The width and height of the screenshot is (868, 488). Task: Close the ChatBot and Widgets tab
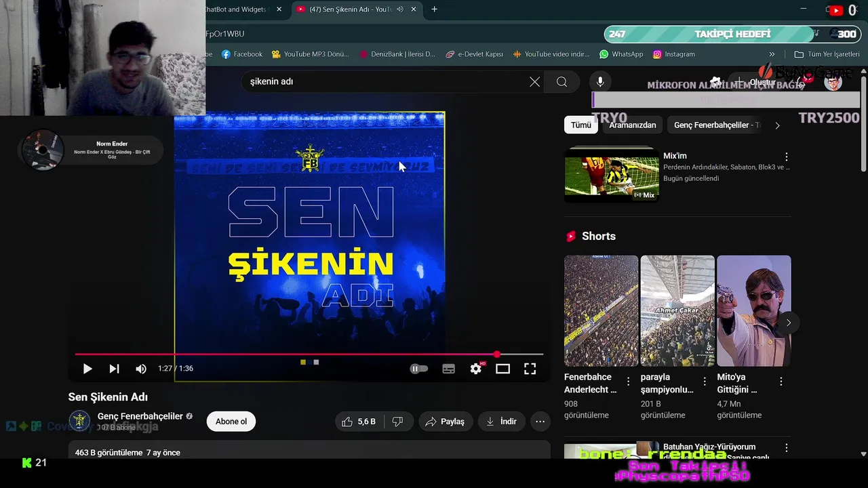(279, 9)
